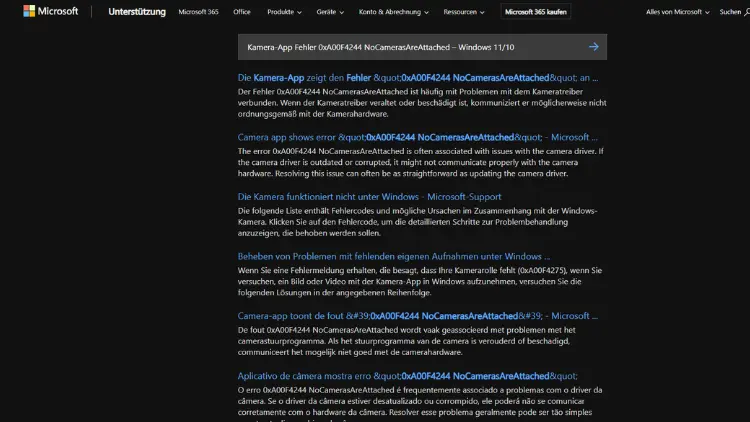Image resolution: width=750 pixels, height=422 pixels.
Task: Open Office in the navigation bar
Action: [x=242, y=12]
